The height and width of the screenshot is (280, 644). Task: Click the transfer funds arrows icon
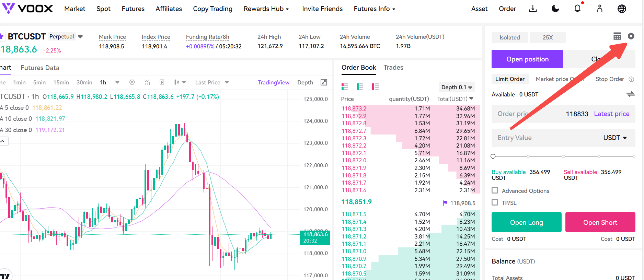(x=630, y=94)
